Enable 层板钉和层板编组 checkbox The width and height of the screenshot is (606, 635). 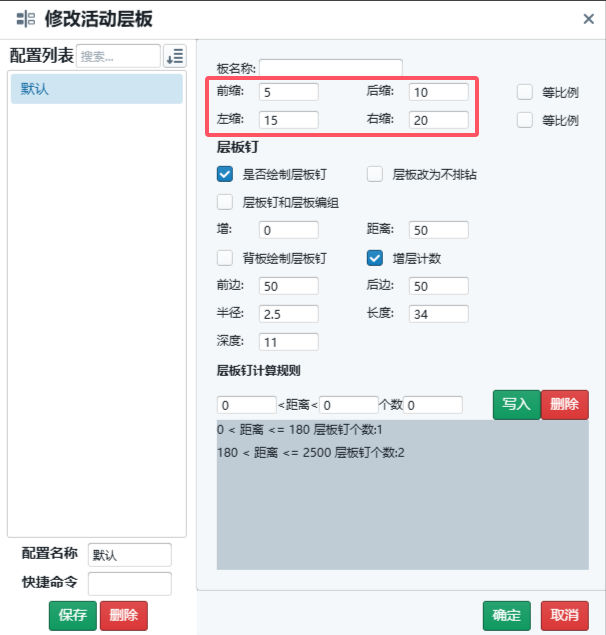click(225, 202)
